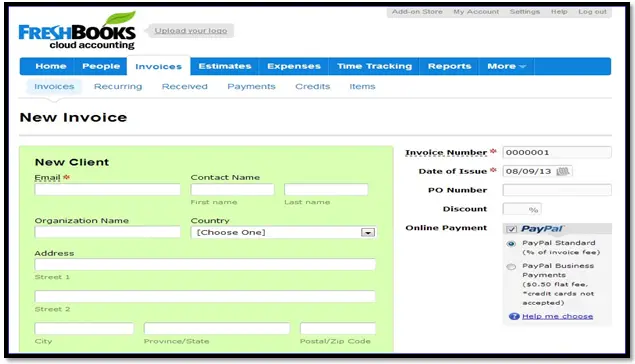This screenshot has height=364, width=635.
Task: Open the Time Tracking tab
Action: [x=374, y=66]
